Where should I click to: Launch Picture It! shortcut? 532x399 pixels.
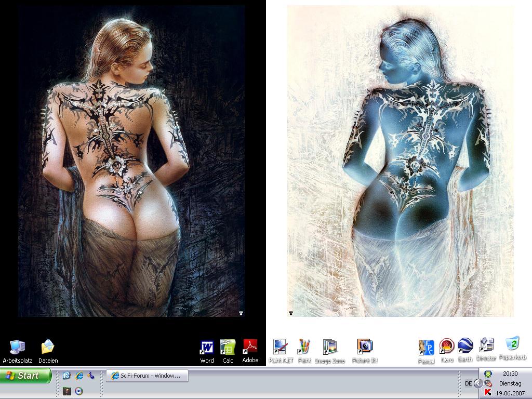coord(365,348)
